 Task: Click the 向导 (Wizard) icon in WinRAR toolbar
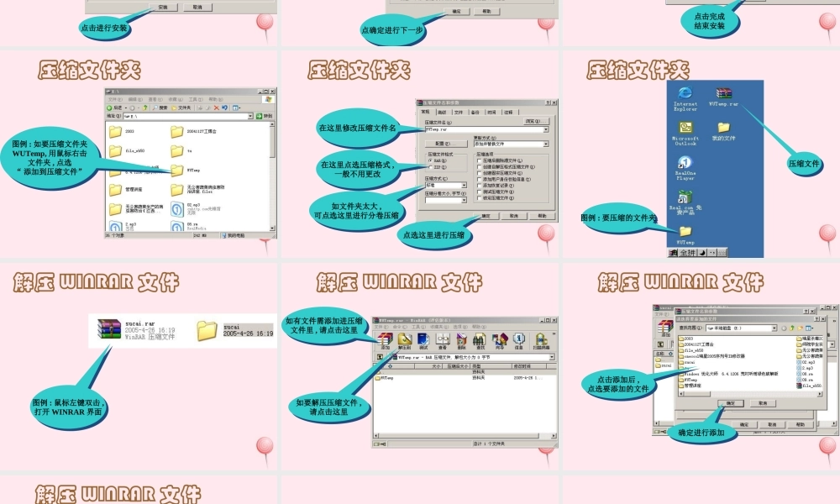pyautogui.click(x=500, y=341)
